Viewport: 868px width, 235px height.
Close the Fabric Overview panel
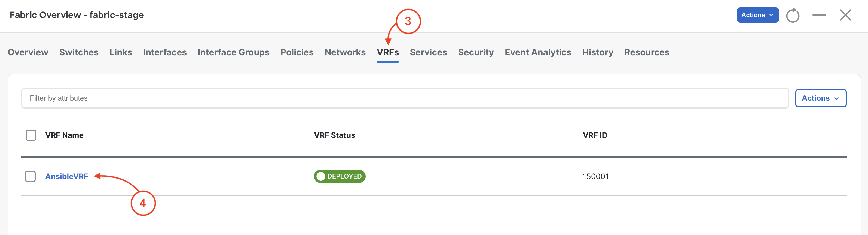click(x=845, y=15)
